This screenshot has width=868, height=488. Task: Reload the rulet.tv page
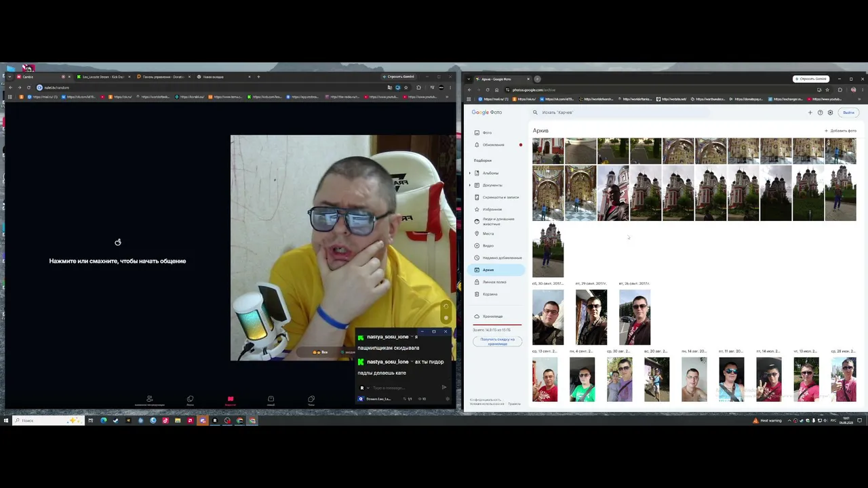tap(28, 87)
